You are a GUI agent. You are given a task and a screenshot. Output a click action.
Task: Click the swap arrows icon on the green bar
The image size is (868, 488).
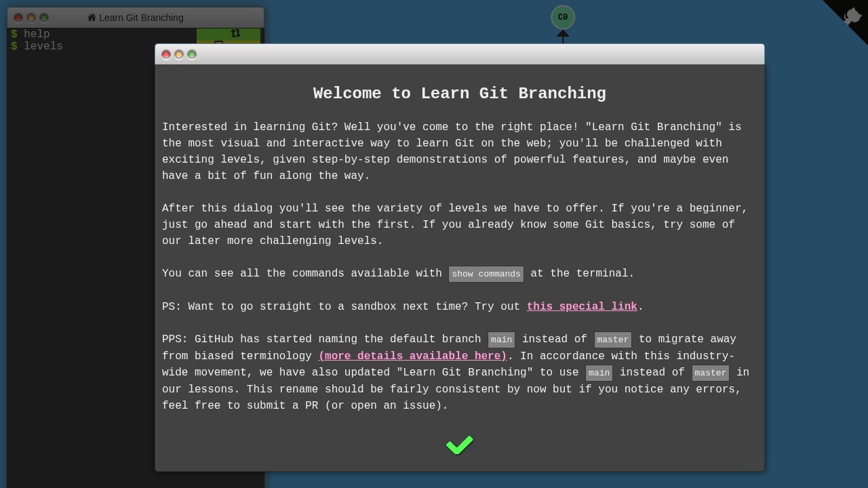coord(235,33)
